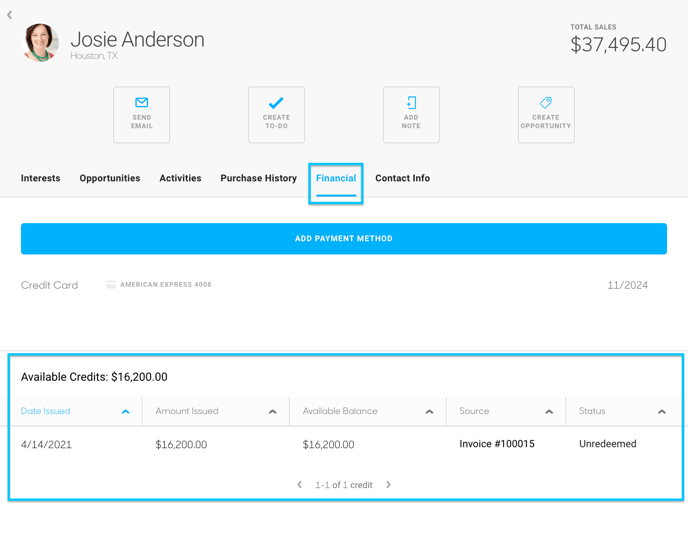Click Josie Anderson's profile photo
This screenshot has height=545, width=688.
(40, 43)
